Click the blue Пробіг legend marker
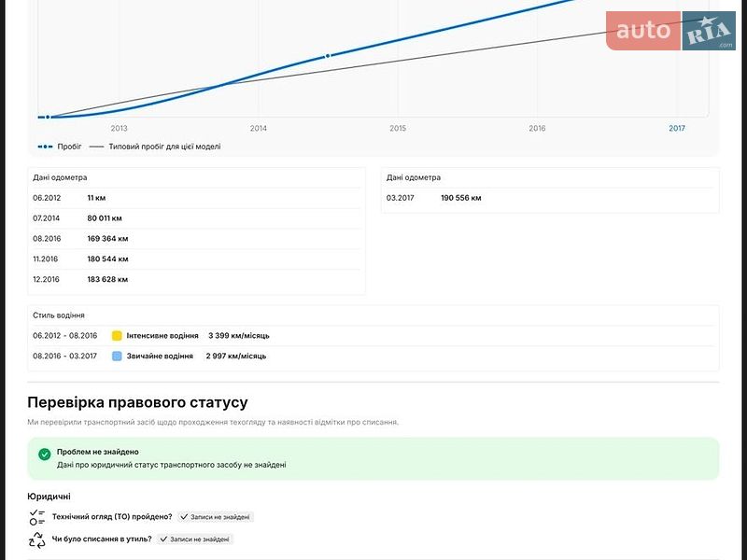 (45, 147)
